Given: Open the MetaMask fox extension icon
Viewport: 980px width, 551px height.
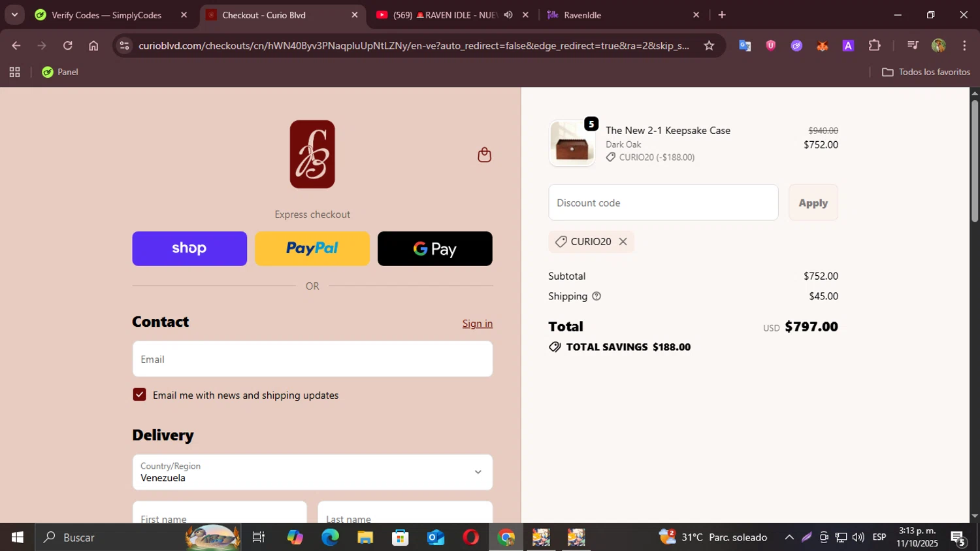Looking at the screenshot, I should pyautogui.click(x=823, y=45).
